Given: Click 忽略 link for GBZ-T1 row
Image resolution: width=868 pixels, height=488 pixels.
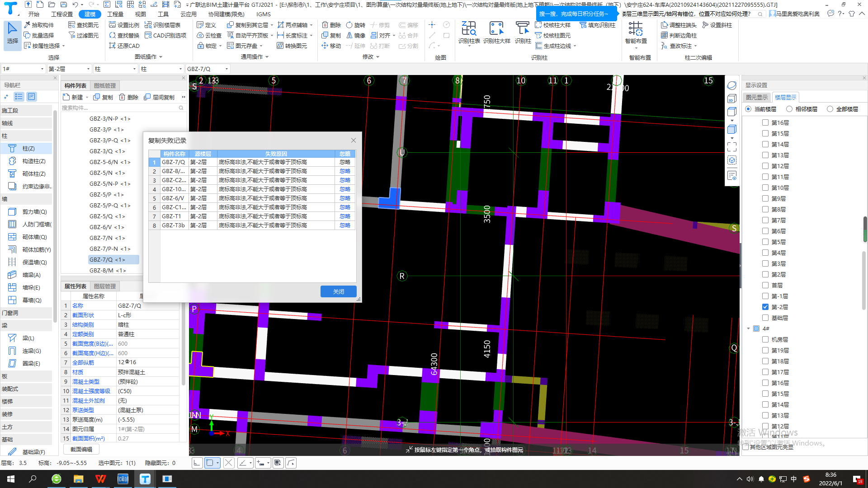Looking at the screenshot, I should click(x=345, y=216).
